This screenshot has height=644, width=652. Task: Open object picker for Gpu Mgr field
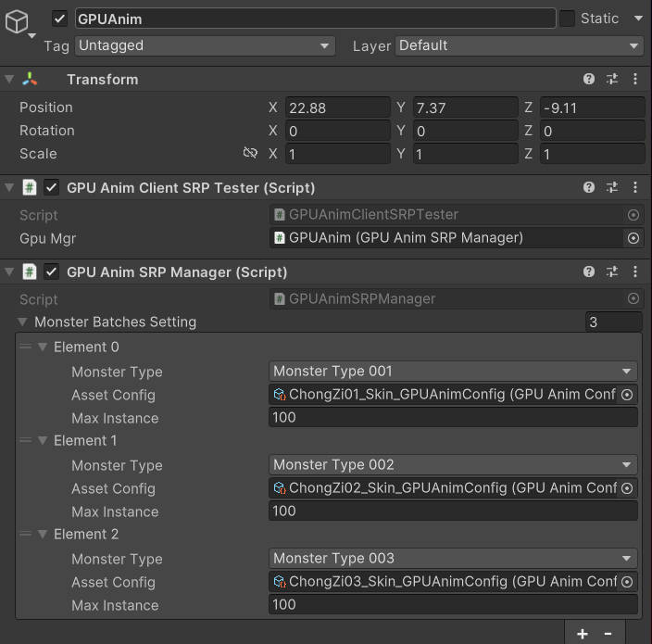point(633,238)
